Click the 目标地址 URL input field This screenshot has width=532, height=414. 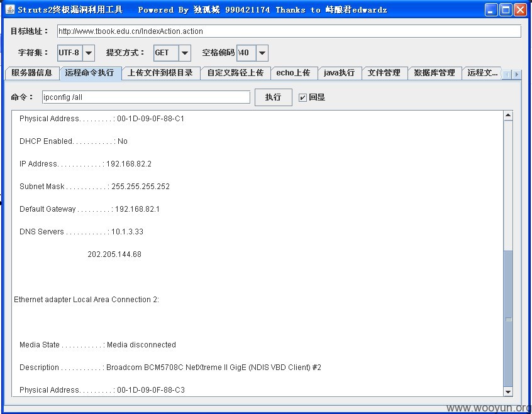tap(289, 31)
